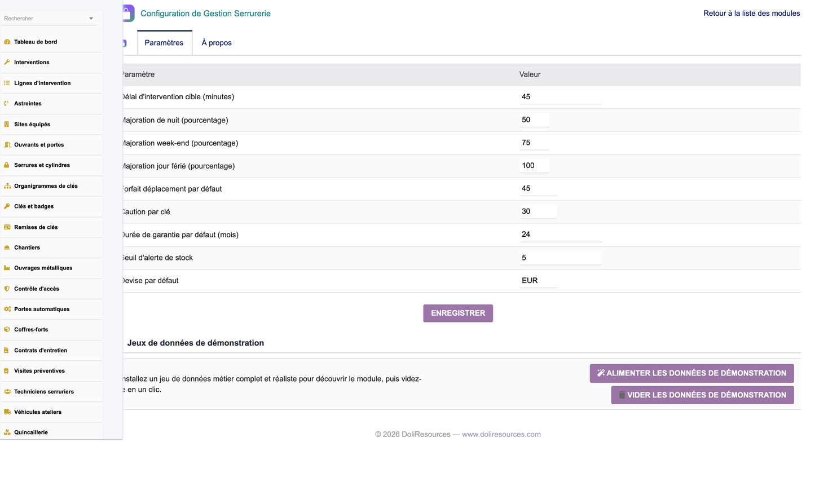Visit the www.doliresources.com footer link

click(x=501, y=434)
